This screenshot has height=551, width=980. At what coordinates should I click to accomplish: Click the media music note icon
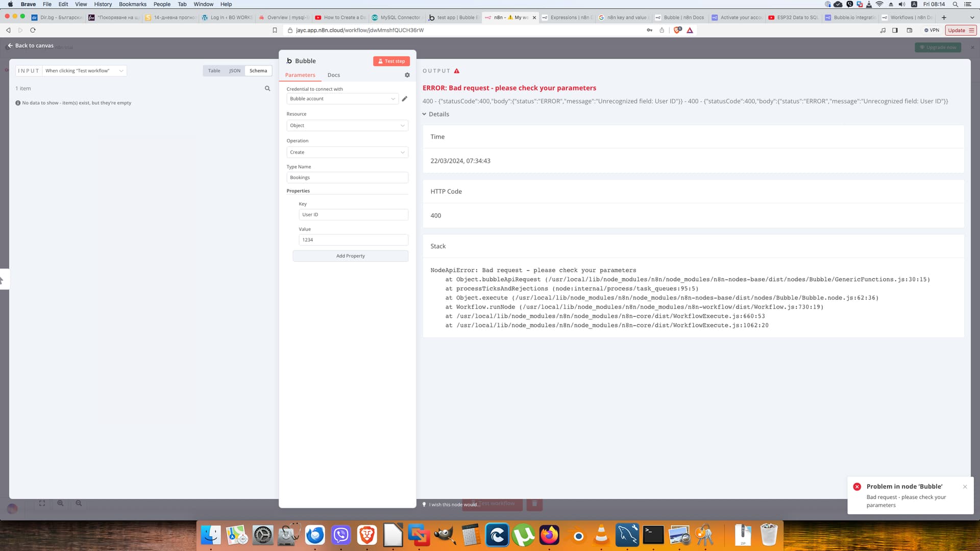click(883, 30)
